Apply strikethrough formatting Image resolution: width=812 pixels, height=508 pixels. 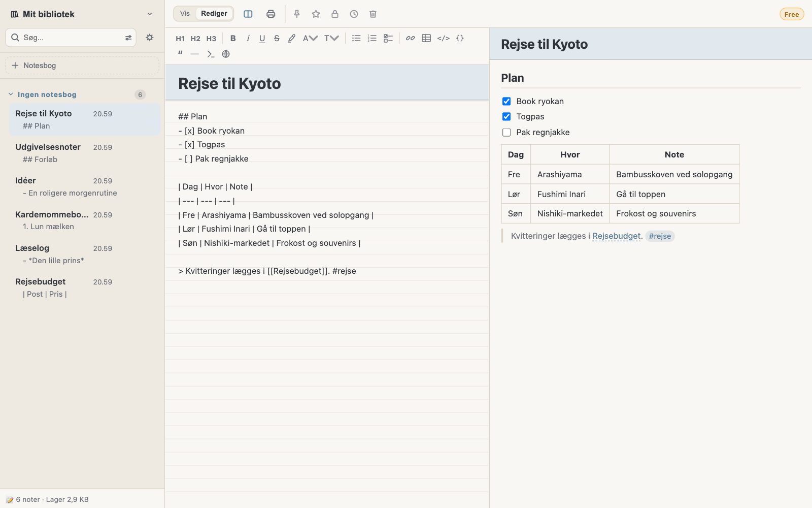[277, 38]
